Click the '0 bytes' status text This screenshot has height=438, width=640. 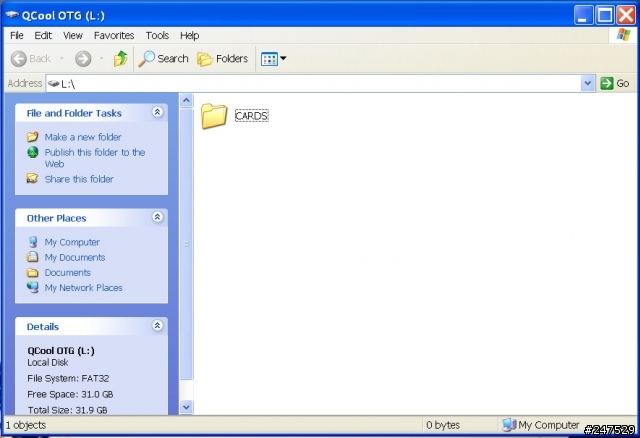[443, 425]
